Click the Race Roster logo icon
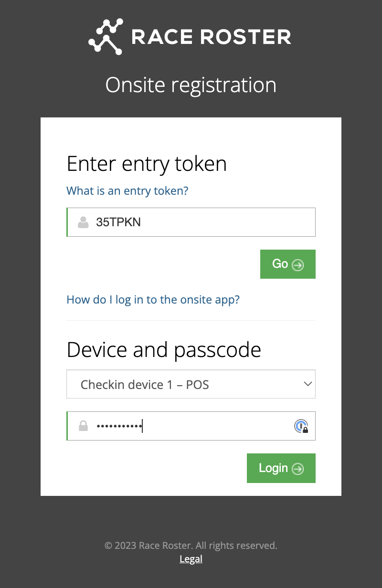 click(106, 36)
